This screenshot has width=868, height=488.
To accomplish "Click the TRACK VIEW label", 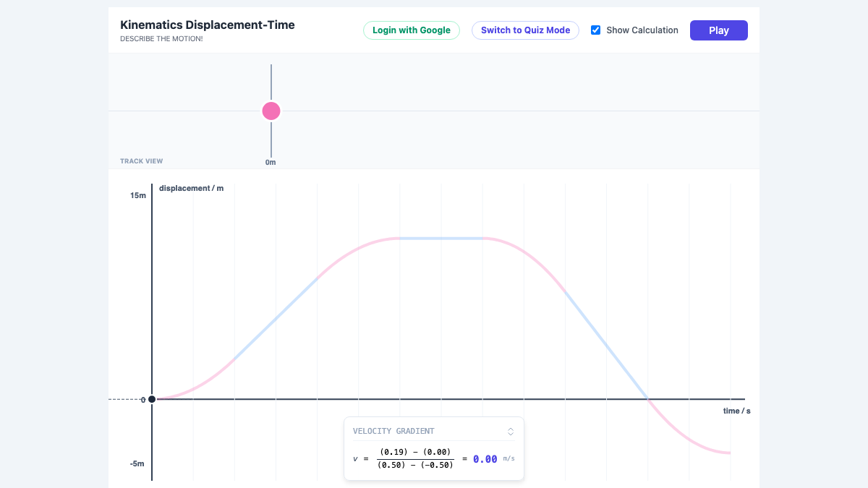I will [x=142, y=161].
